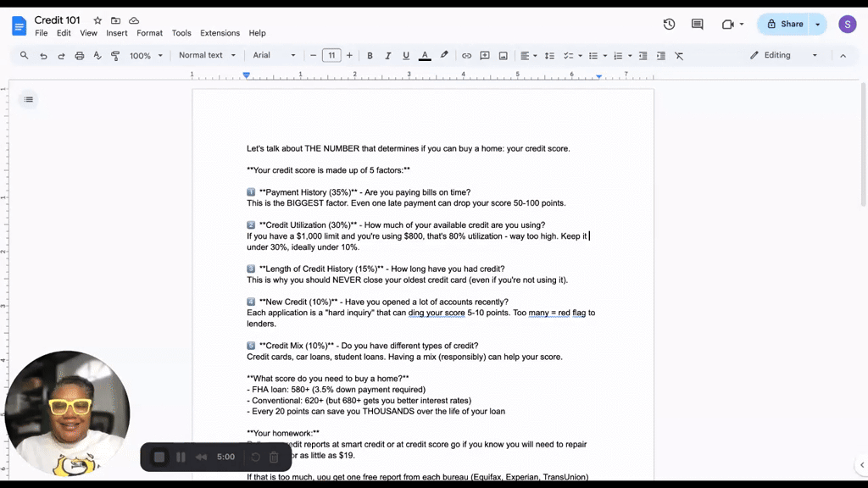The height and width of the screenshot is (488, 868).
Task: Toggle underline formatting
Action: tap(406, 56)
